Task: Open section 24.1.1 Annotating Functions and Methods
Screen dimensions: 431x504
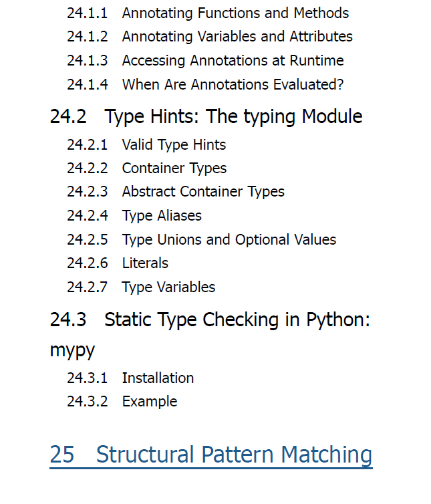Action: pos(208,13)
